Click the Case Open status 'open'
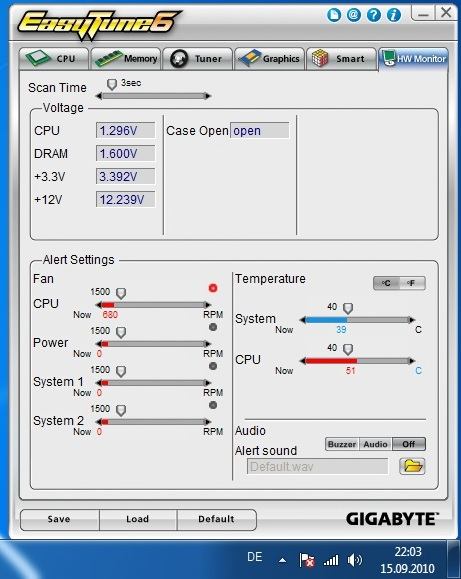This screenshot has width=461, height=579. click(x=259, y=130)
